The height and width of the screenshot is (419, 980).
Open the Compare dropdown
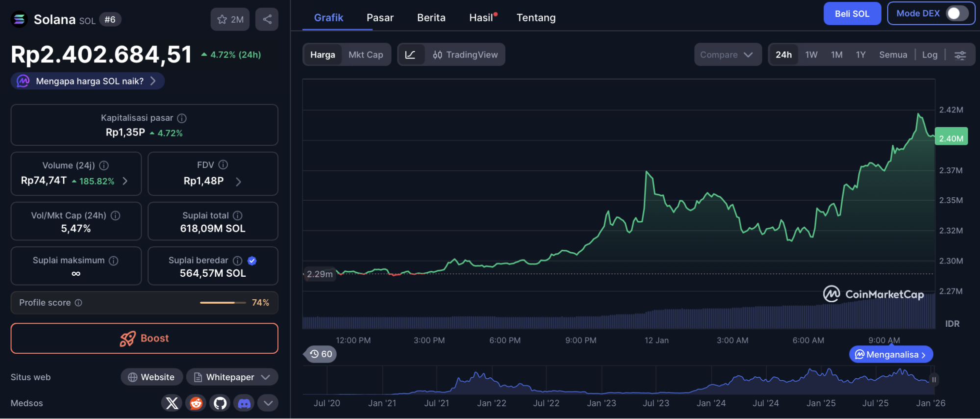727,55
